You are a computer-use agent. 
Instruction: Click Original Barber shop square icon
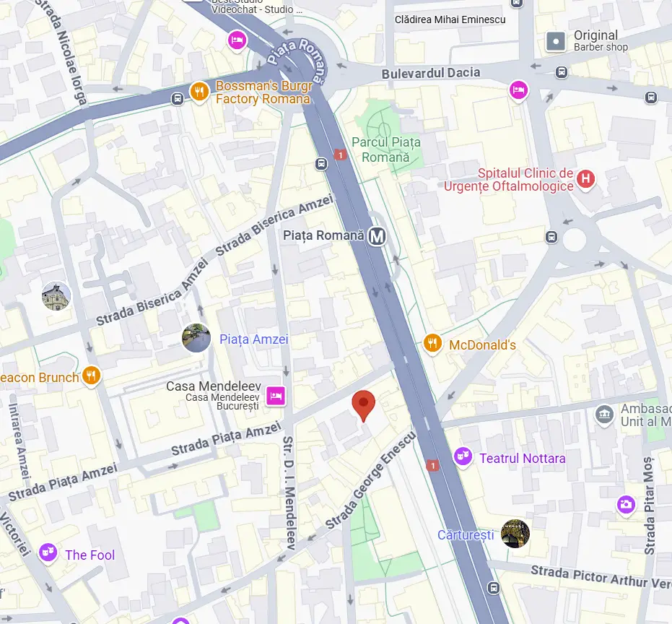(556, 42)
